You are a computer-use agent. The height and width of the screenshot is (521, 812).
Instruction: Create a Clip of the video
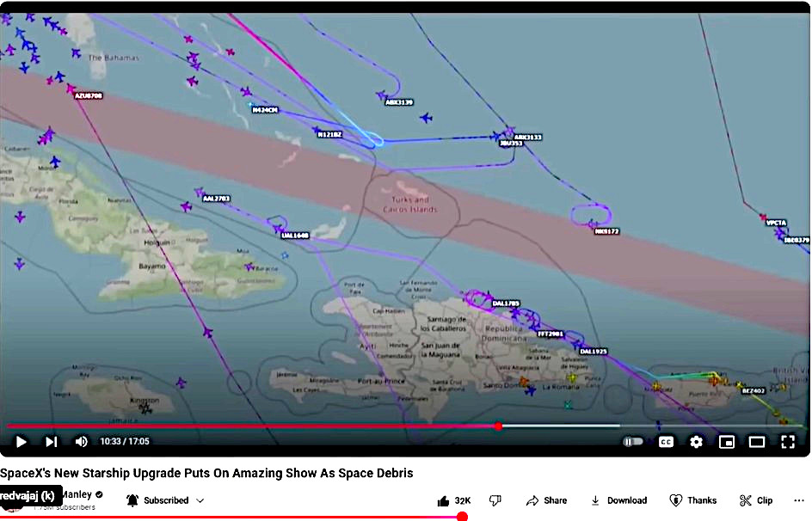pyautogui.click(x=756, y=501)
